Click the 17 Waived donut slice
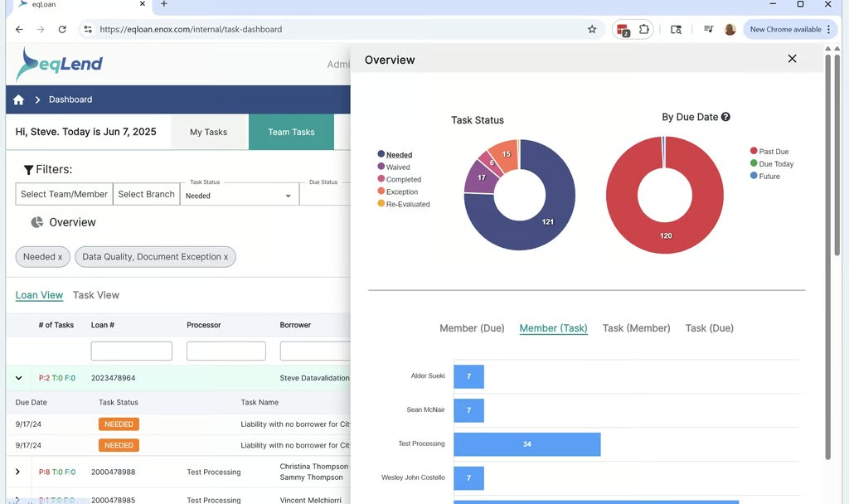The height and width of the screenshot is (504, 849). [480, 177]
